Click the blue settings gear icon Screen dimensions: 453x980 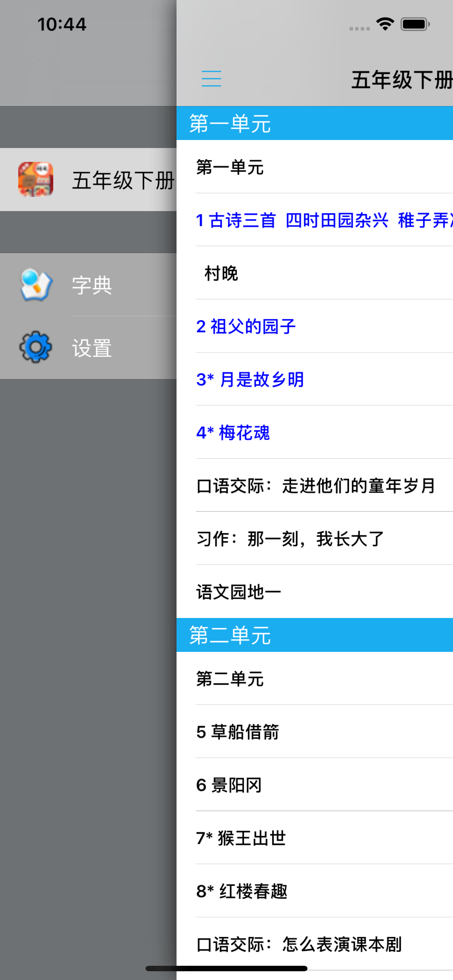(x=36, y=347)
